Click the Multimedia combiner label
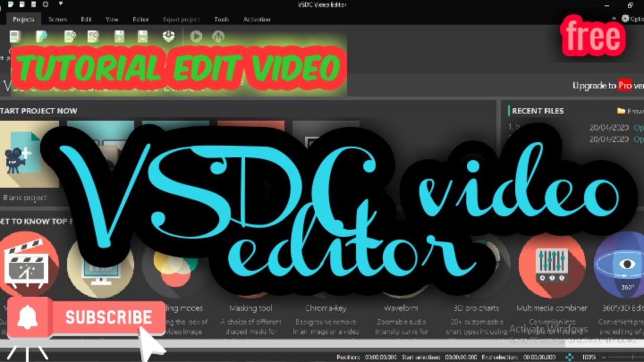Screen dimensions: 644x362 point(552,308)
